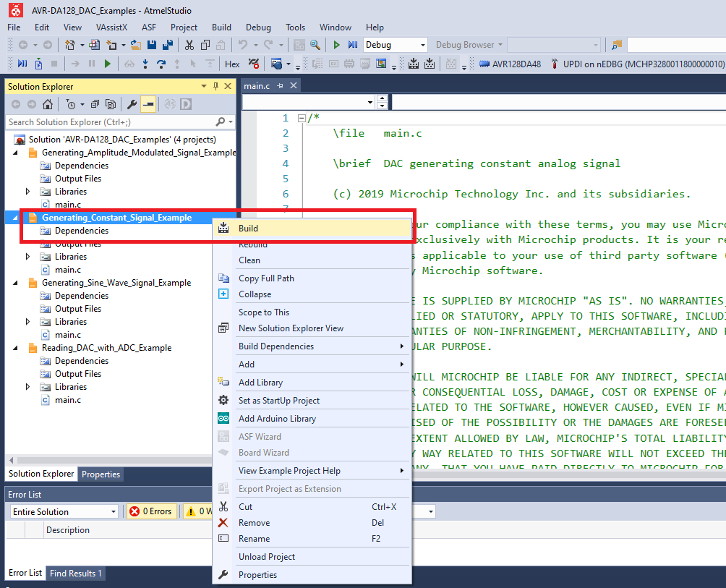The image size is (726, 588).
Task: Click the Solution Explorer Home icon
Action: tap(47, 104)
